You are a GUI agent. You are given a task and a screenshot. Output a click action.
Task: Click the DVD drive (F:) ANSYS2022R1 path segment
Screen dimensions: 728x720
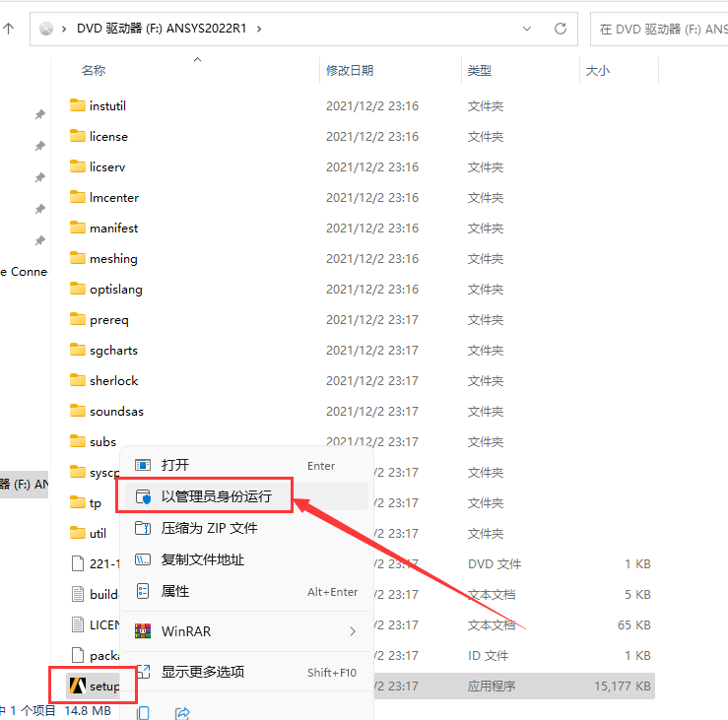(x=162, y=29)
